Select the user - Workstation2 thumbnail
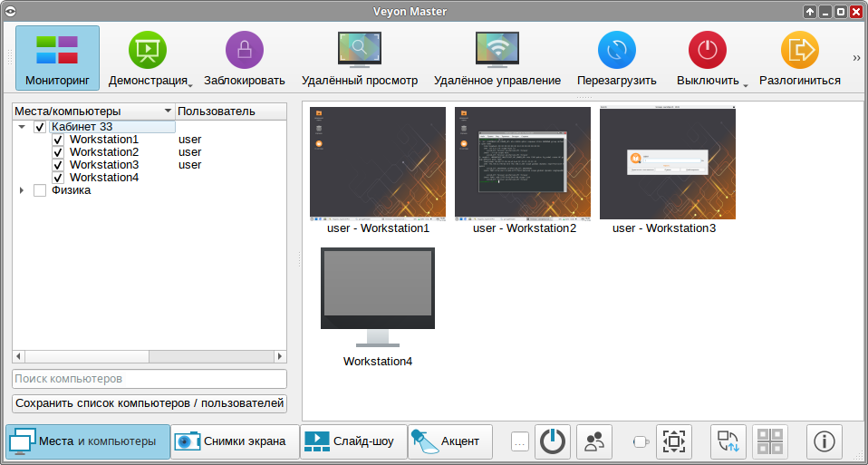The image size is (868, 465). 523,170
